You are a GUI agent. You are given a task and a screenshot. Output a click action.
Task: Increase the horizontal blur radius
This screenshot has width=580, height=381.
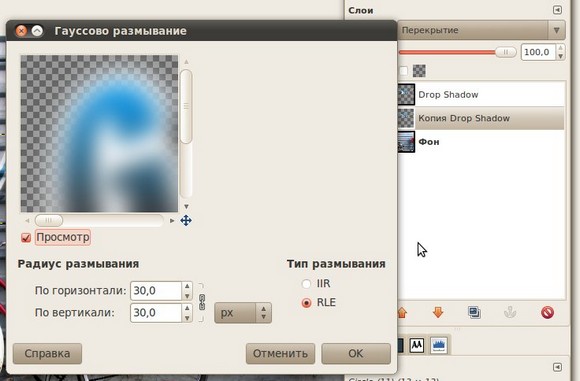click(187, 286)
